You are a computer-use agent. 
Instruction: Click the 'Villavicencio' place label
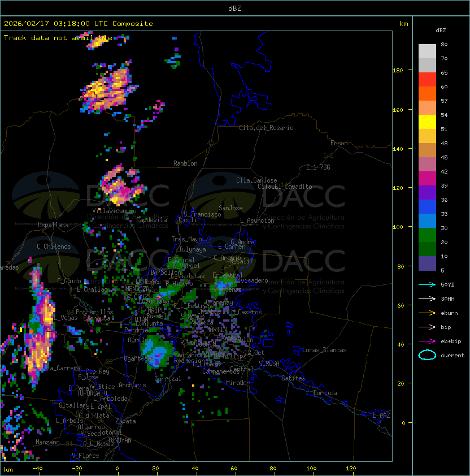pyautogui.click(x=114, y=211)
